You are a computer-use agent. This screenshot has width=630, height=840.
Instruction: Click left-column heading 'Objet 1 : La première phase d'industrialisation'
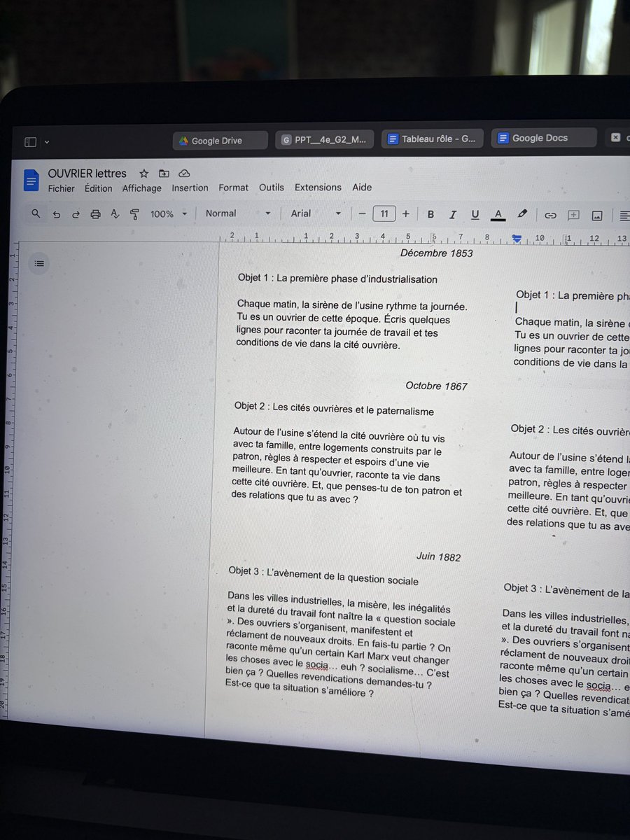337,279
